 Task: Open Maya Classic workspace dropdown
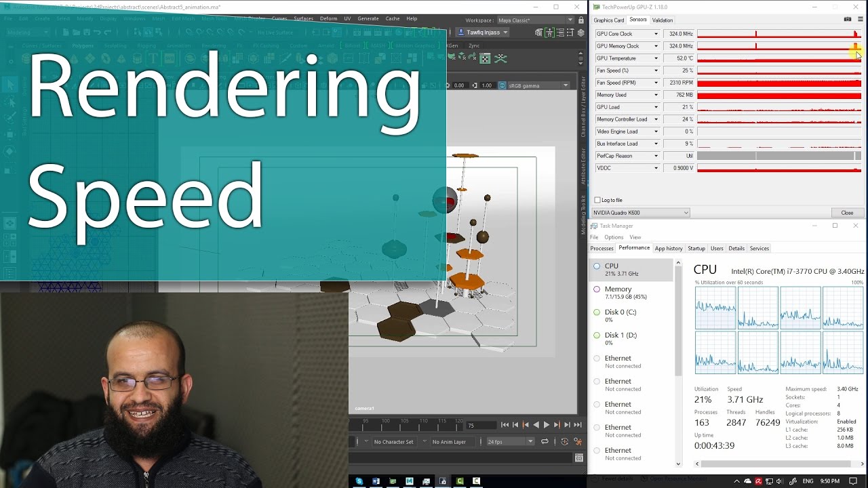tap(536, 20)
